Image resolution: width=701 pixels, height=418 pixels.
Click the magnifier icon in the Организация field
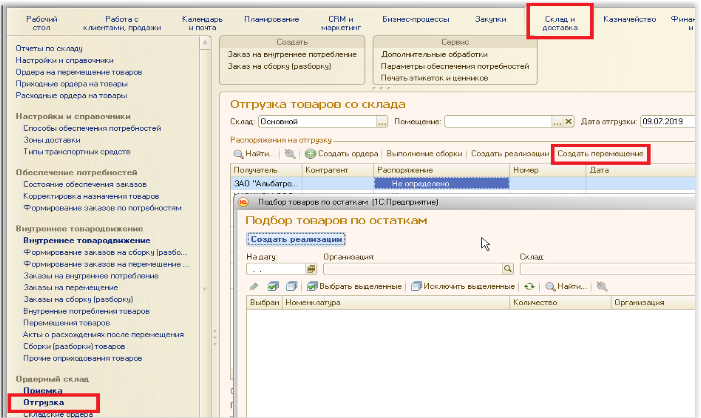click(x=508, y=269)
